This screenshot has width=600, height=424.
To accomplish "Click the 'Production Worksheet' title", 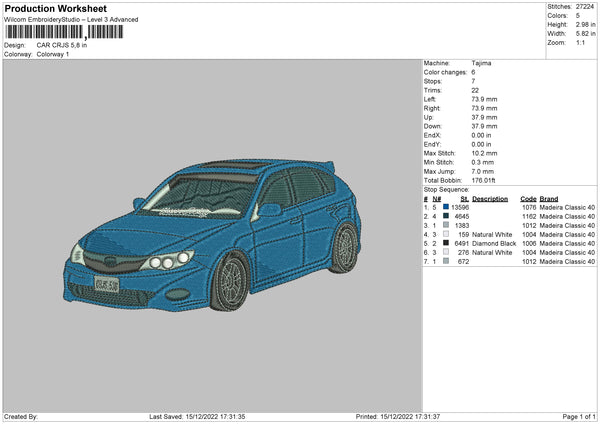I will point(55,8).
